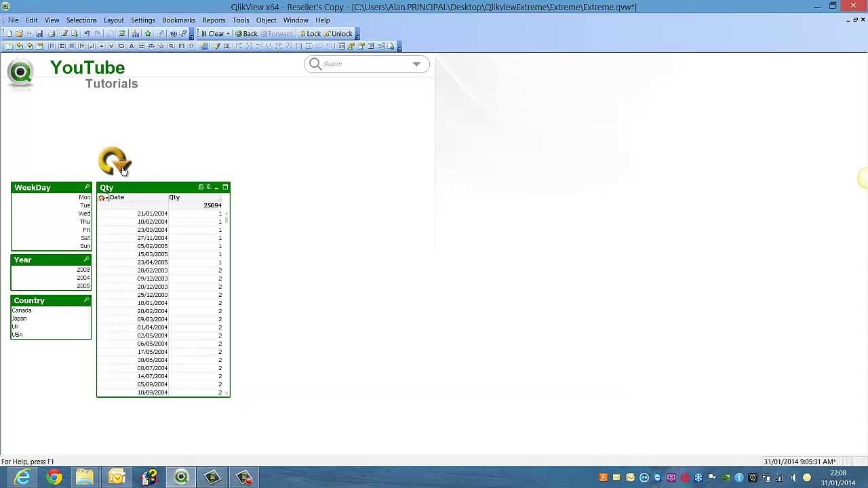Click the WeekDay list box search icon
This screenshot has height=488, width=868.
[x=86, y=188]
